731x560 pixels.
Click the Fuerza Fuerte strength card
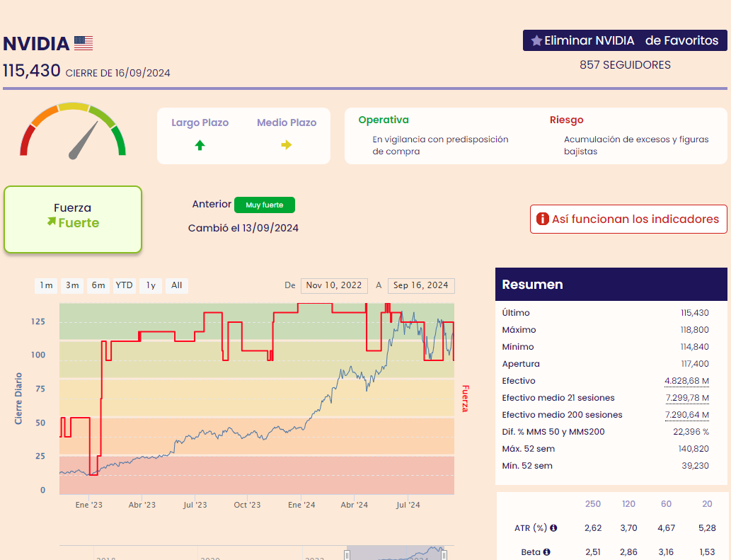click(73, 219)
